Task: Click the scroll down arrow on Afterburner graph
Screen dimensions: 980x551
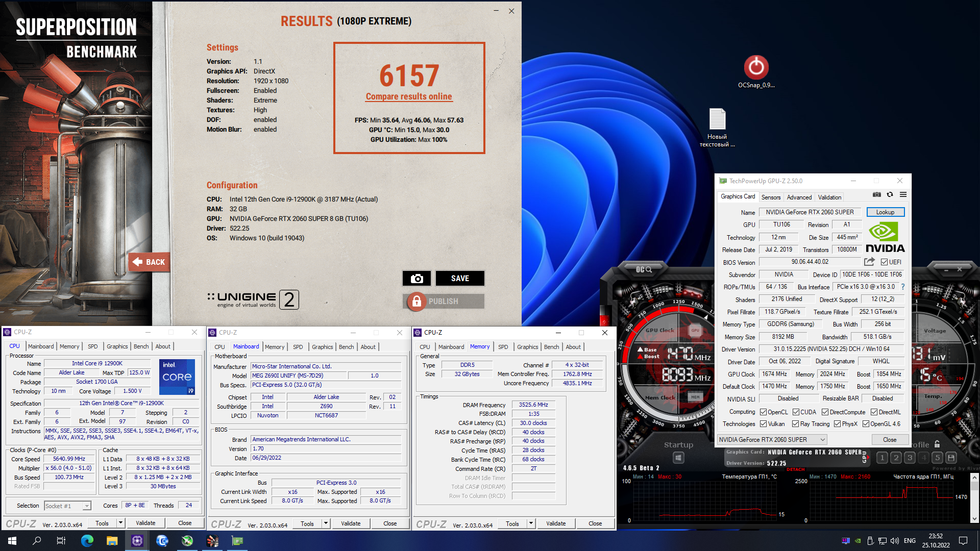Action: (974, 519)
